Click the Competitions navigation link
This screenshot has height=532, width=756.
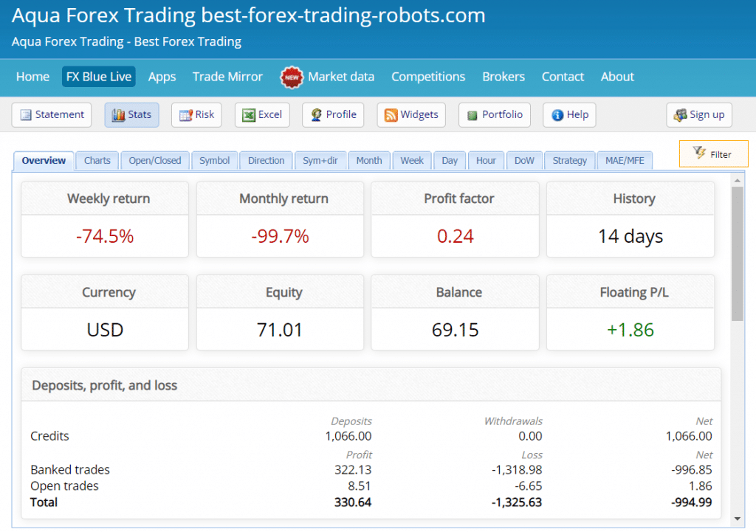[x=428, y=77]
